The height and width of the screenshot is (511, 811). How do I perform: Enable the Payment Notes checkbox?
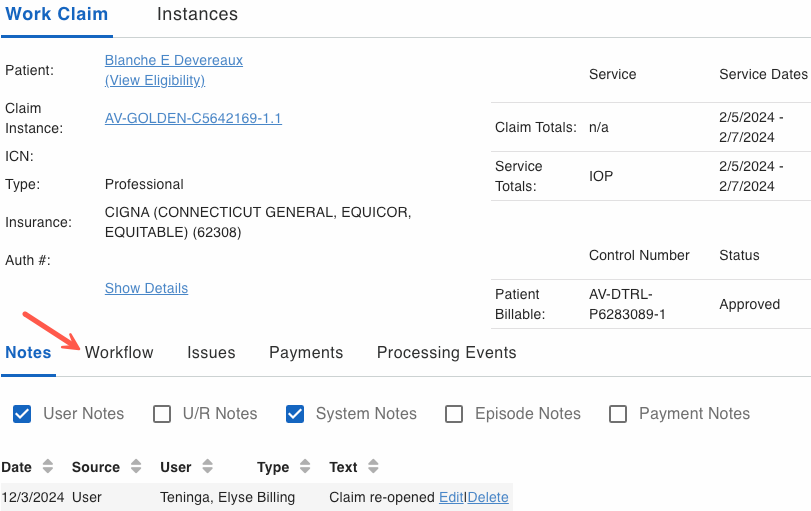tap(618, 414)
